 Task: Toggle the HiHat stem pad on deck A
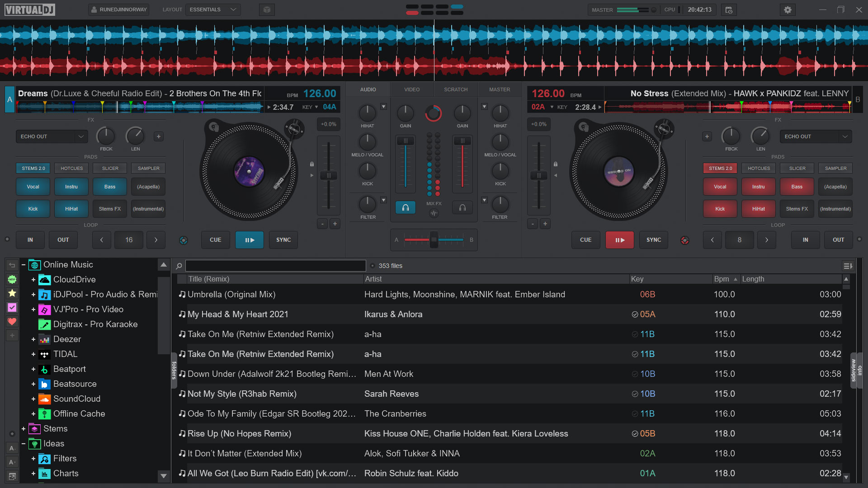[x=71, y=209]
